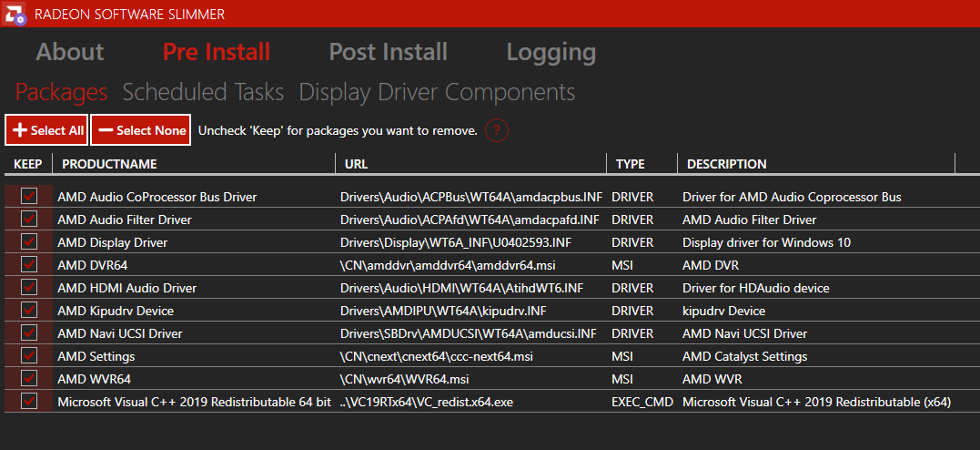Disable Keep for AMD WVR64 package
The width and height of the screenshot is (980, 450).
click(29, 379)
